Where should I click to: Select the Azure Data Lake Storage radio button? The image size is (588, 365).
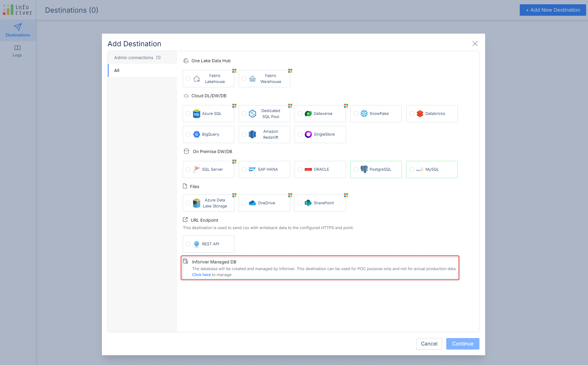188,203
